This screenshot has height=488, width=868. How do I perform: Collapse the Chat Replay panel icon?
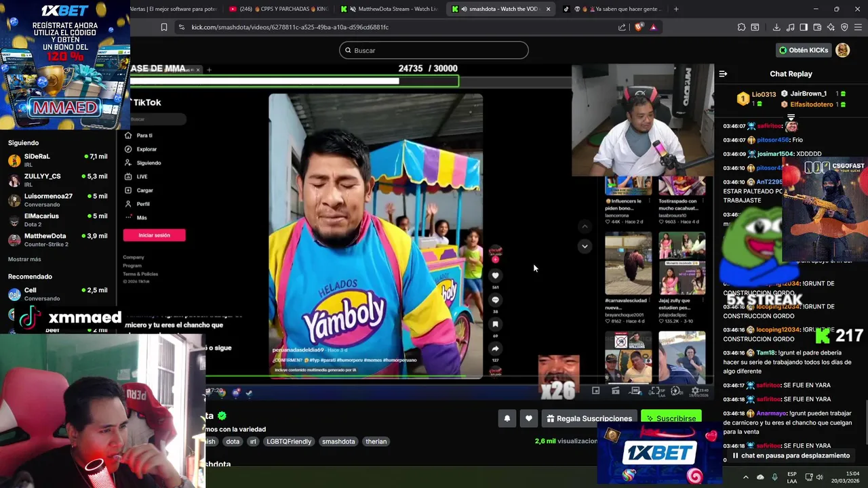[723, 74]
